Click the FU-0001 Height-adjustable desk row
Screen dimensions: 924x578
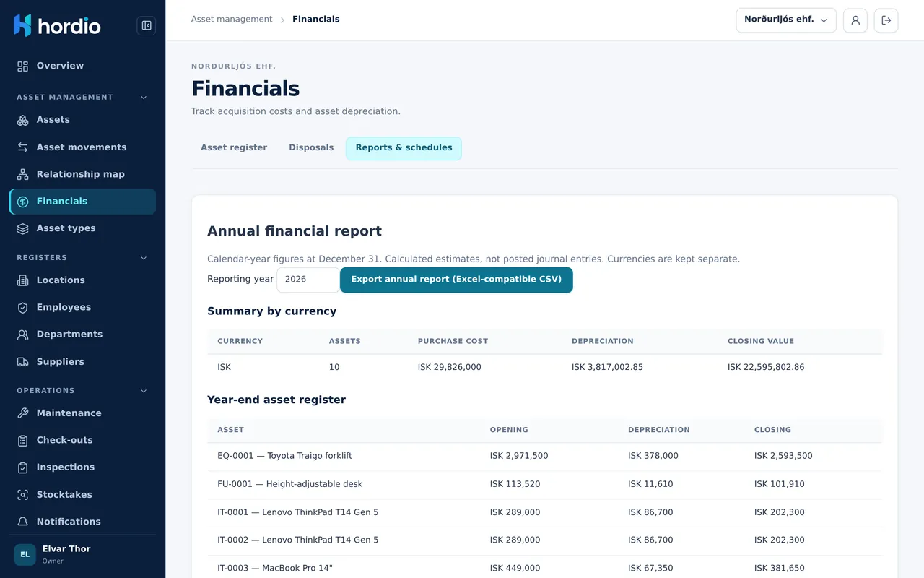click(544, 485)
